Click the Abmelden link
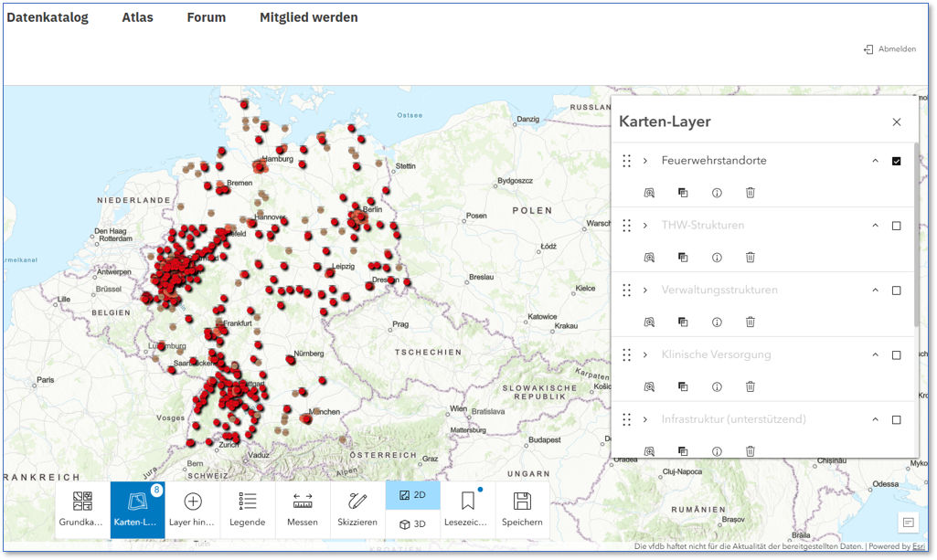 coord(889,48)
